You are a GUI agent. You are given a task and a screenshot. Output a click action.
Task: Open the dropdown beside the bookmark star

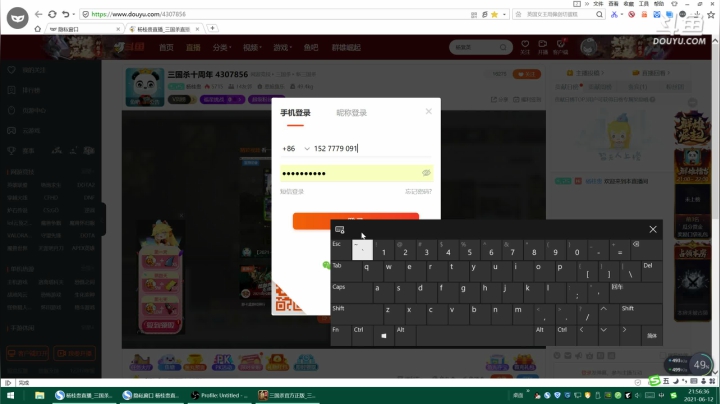pyautogui.click(x=504, y=15)
